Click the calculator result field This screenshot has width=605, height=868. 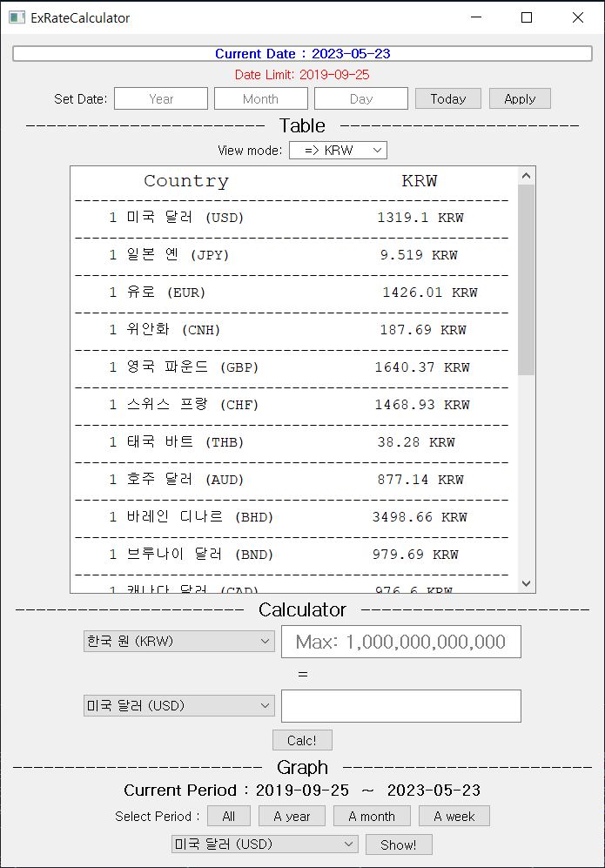click(x=401, y=706)
